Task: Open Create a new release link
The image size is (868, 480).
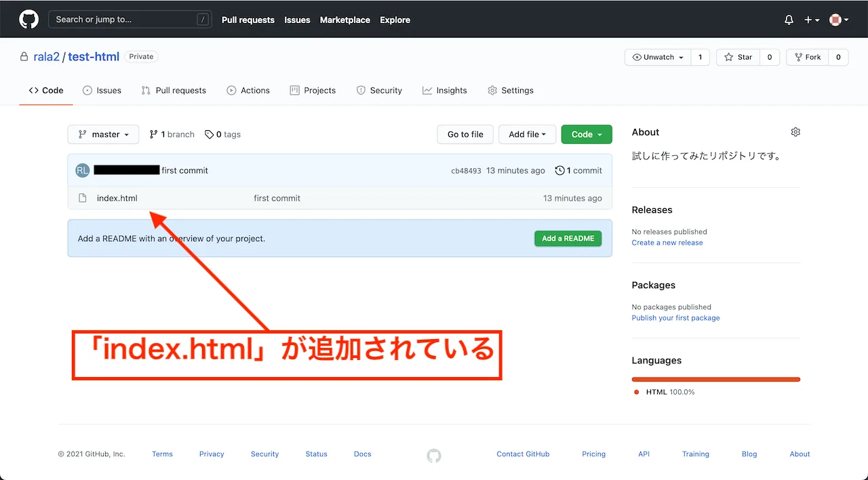Action: pyautogui.click(x=667, y=243)
